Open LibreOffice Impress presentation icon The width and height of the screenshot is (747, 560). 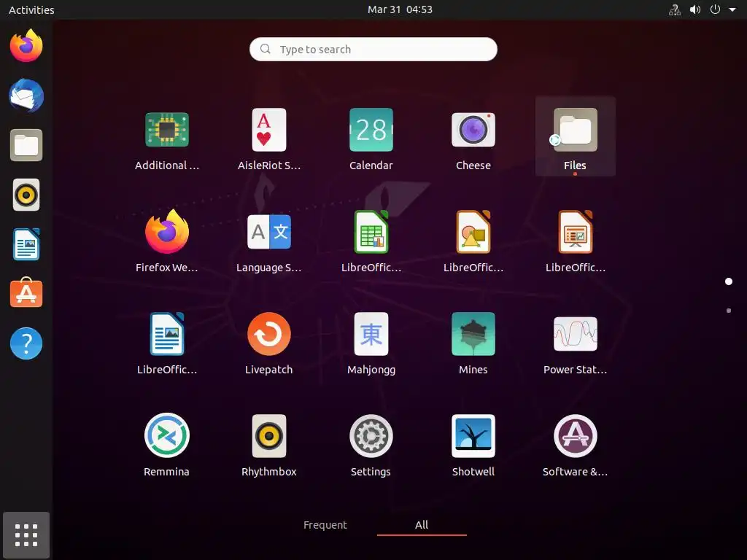click(x=575, y=231)
